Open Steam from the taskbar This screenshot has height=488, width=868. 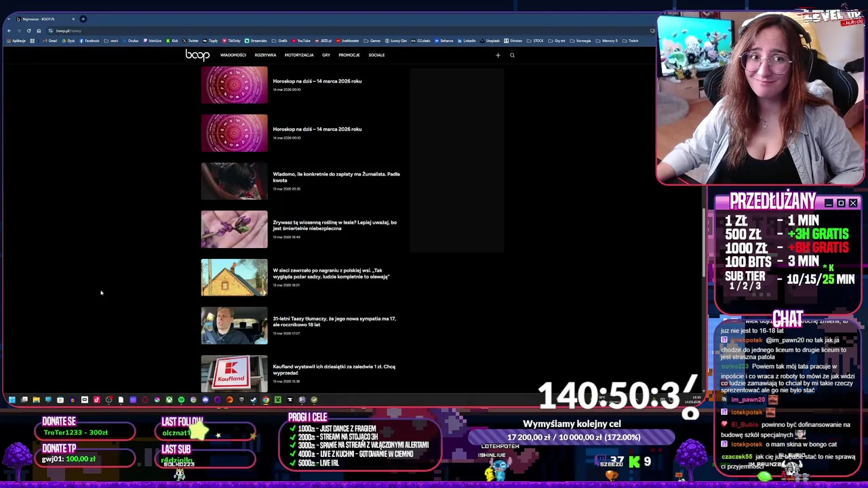pyautogui.click(x=254, y=400)
